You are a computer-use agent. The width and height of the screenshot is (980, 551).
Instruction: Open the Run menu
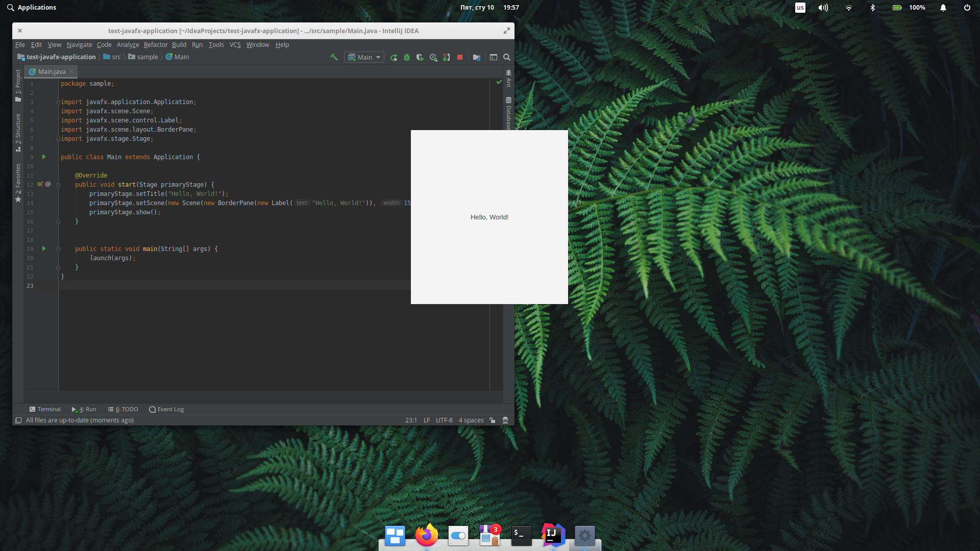tap(197, 45)
